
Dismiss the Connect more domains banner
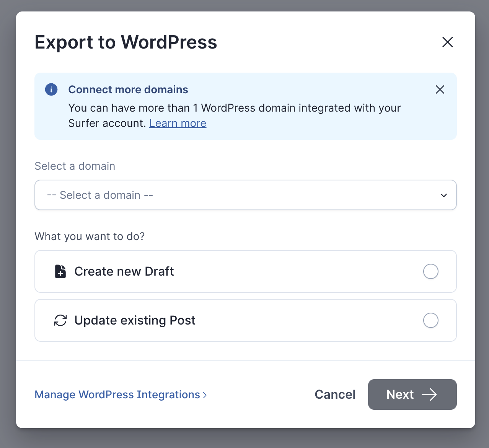(x=440, y=89)
